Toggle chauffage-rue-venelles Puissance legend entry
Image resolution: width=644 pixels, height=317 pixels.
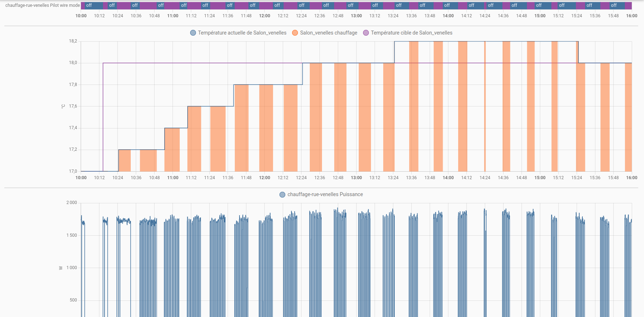321,194
